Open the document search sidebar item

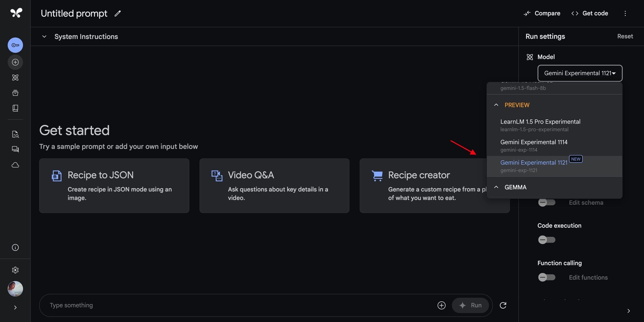click(15, 134)
